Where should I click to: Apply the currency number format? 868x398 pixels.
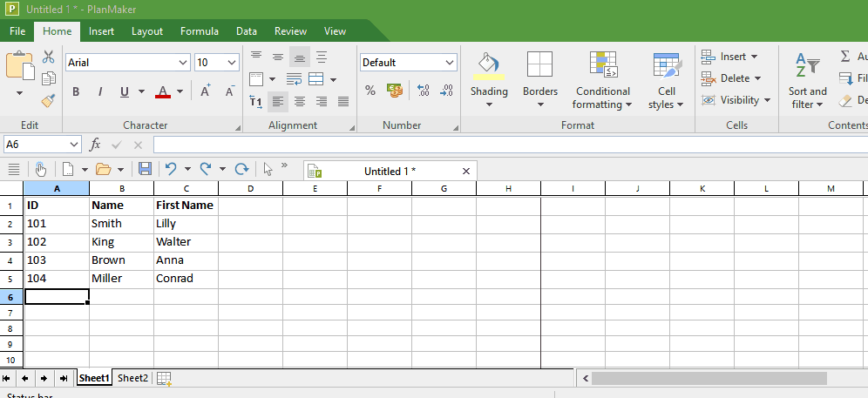coord(394,91)
